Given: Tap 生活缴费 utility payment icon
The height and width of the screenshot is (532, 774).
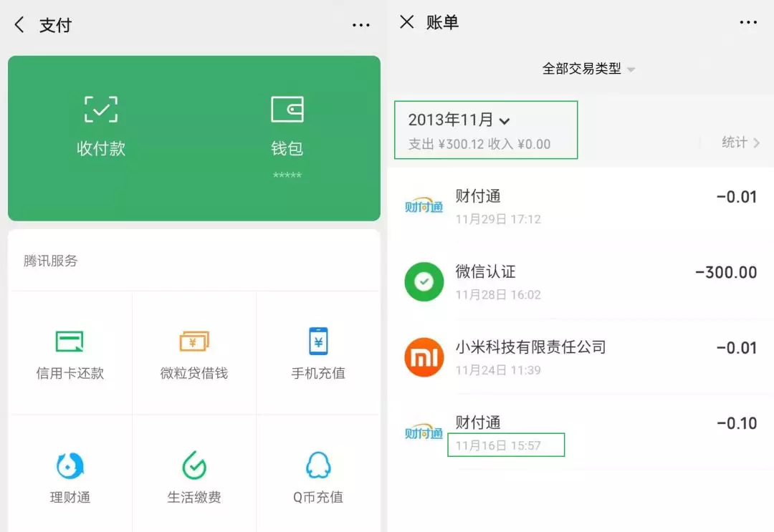Looking at the screenshot, I should (x=194, y=467).
